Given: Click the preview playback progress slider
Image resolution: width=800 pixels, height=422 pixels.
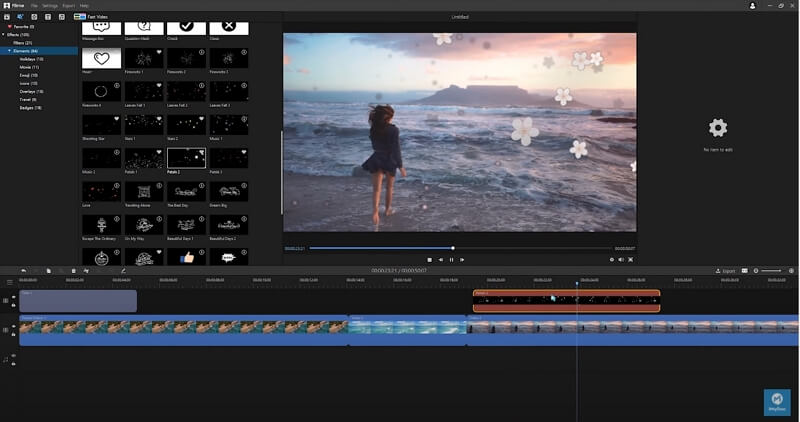Looking at the screenshot, I should [460, 249].
